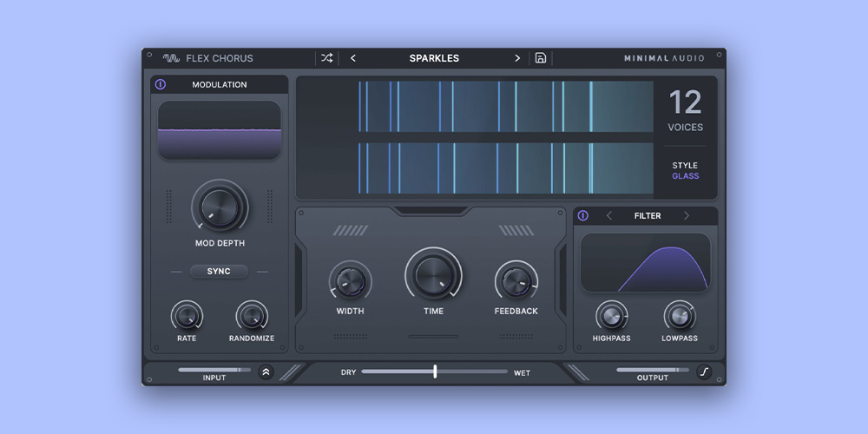The width and height of the screenshot is (868, 434).
Task: Toggle the Filter section power button
Action: (583, 215)
